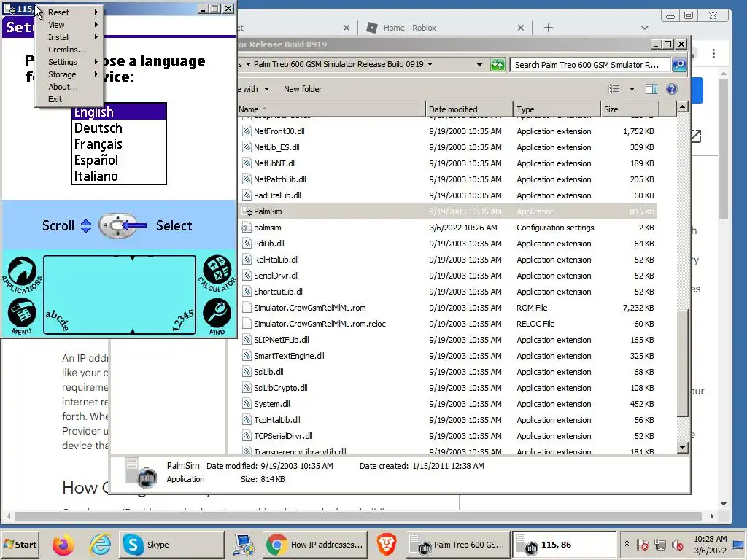This screenshot has height=560, width=747.
Task: Click the Graffiti writing area in simulator
Action: tap(120, 295)
